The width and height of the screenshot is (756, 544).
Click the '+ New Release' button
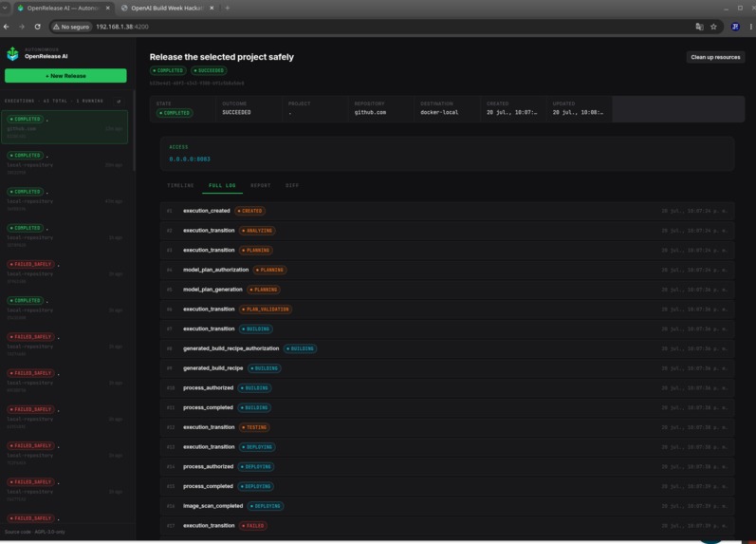point(65,76)
